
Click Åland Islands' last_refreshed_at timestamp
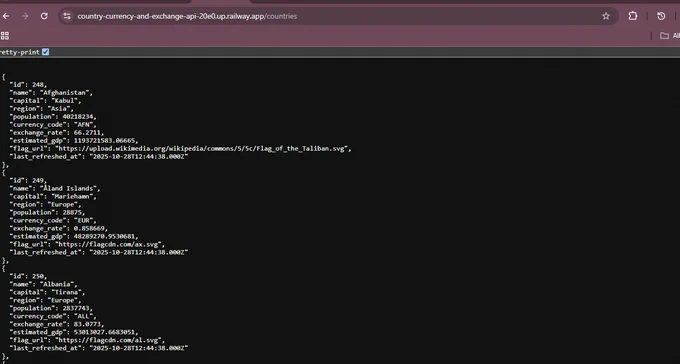139,253
